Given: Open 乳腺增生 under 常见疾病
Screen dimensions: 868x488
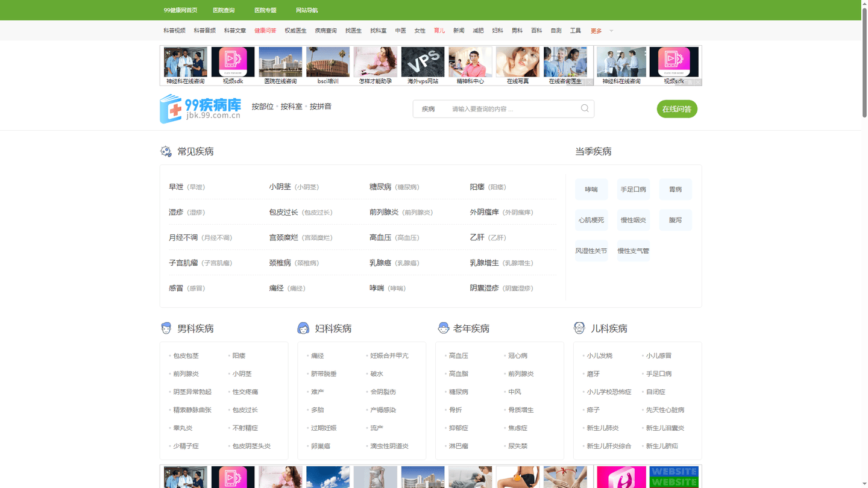Looking at the screenshot, I should click(484, 263).
